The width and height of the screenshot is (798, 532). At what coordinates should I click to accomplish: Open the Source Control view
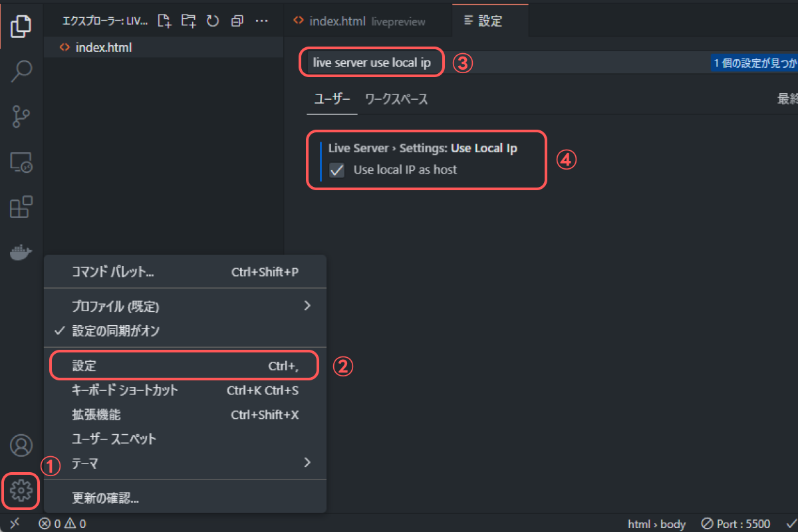[x=21, y=116]
